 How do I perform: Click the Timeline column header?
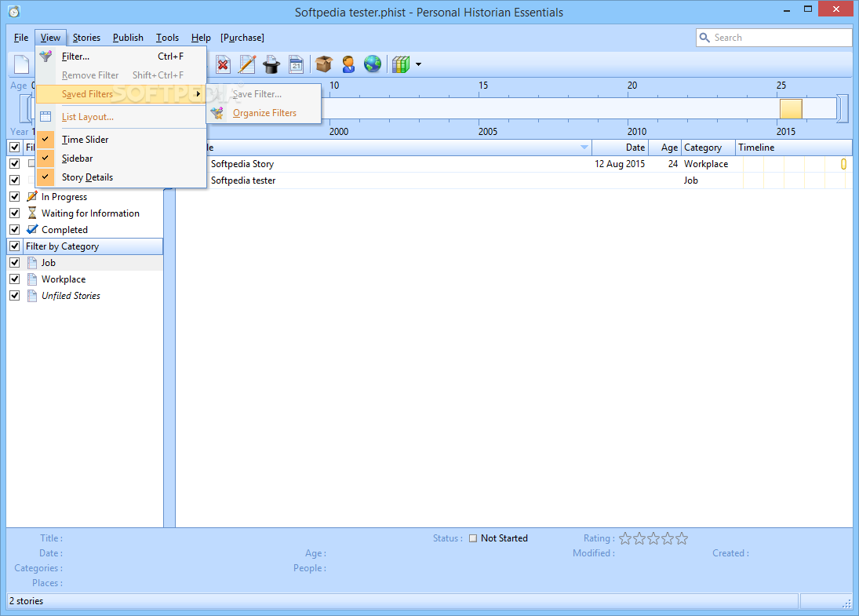coord(793,147)
